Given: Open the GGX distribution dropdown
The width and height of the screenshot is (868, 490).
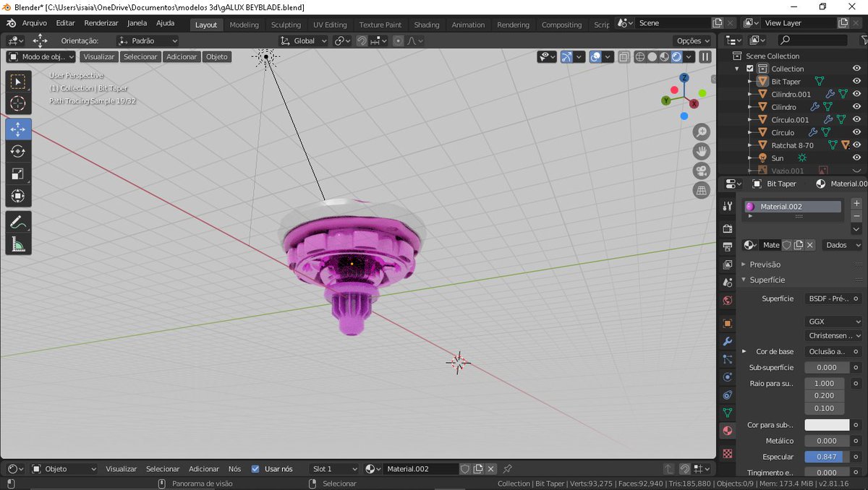Looking at the screenshot, I should point(833,322).
